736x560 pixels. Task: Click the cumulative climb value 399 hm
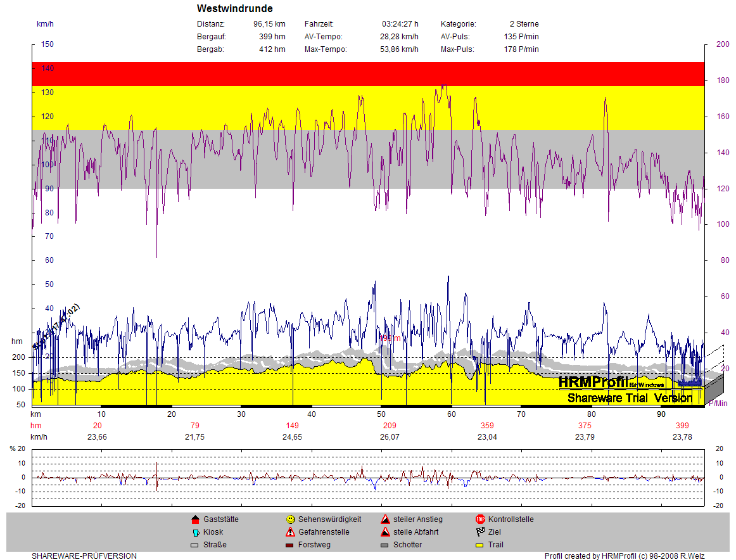pyautogui.click(x=682, y=425)
